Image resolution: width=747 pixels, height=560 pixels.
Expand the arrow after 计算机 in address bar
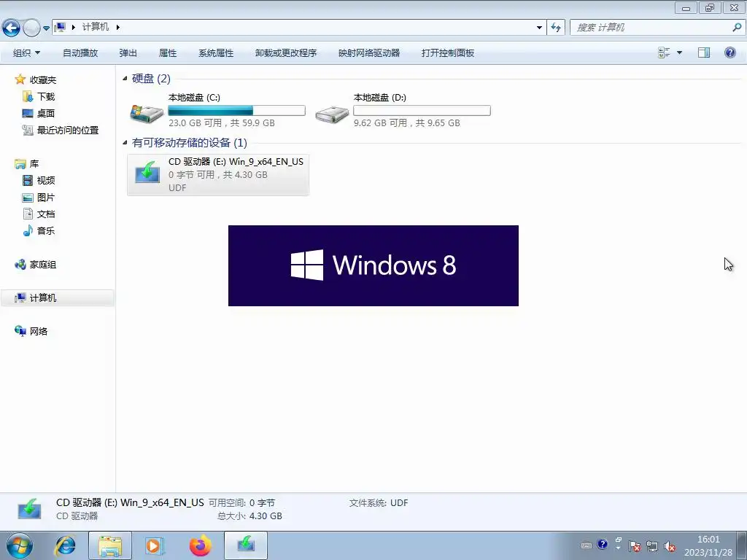click(x=117, y=27)
